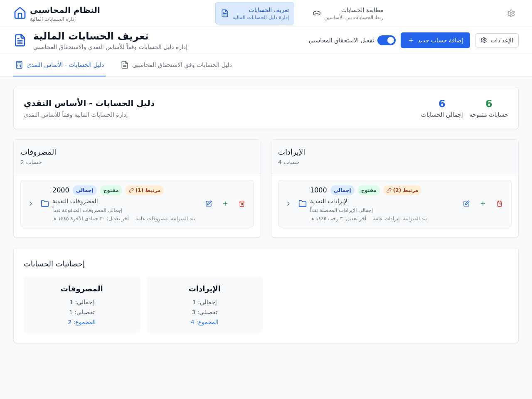Image resolution: width=532 pixels, height=399 pixels.
Task: Edit account 2000 with pencil icon
Action: click(x=209, y=204)
